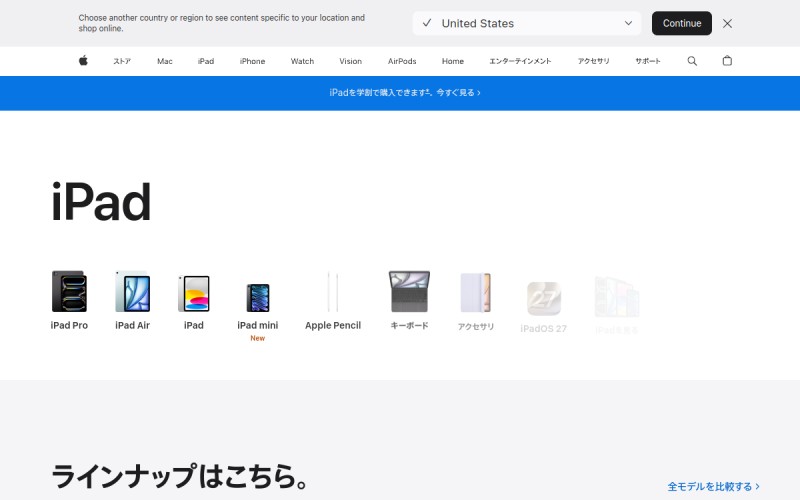Open iPad in navigation bar
Image resolution: width=800 pixels, height=500 pixels.
tap(206, 61)
